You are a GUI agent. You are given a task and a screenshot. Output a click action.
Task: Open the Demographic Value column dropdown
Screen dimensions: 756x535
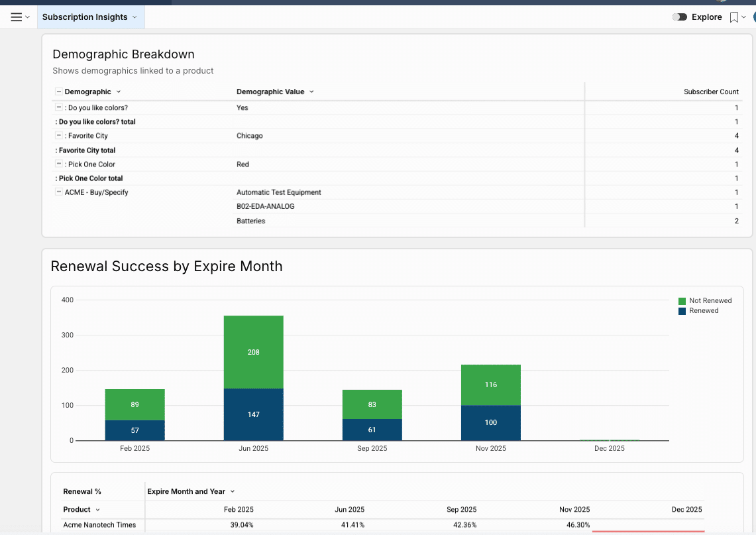311,92
